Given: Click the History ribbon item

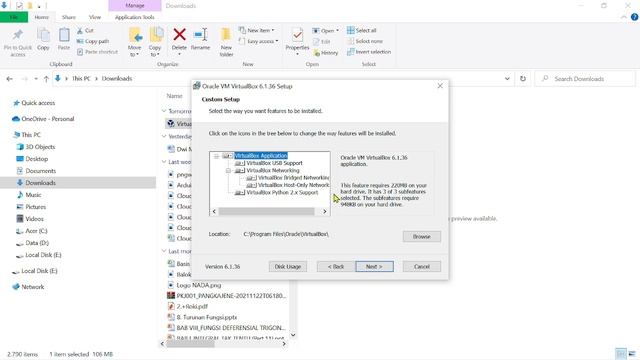Looking at the screenshot, I should (x=326, y=53).
